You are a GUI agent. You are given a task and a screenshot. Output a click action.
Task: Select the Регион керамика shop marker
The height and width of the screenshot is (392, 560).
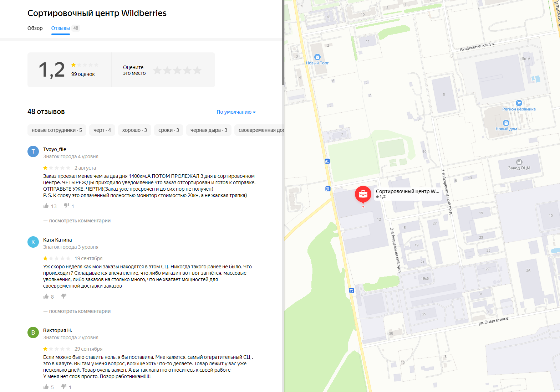pyautogui.click(x=519, y=103)
